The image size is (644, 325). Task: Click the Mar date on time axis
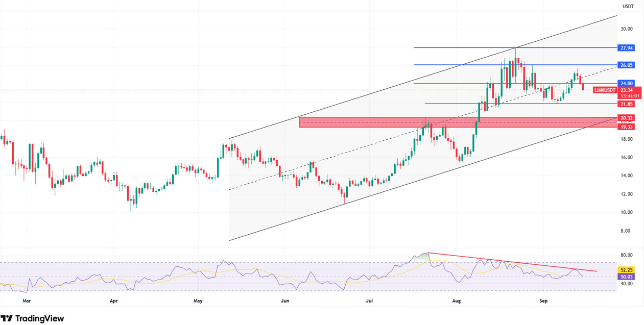(x=27, y=301)
